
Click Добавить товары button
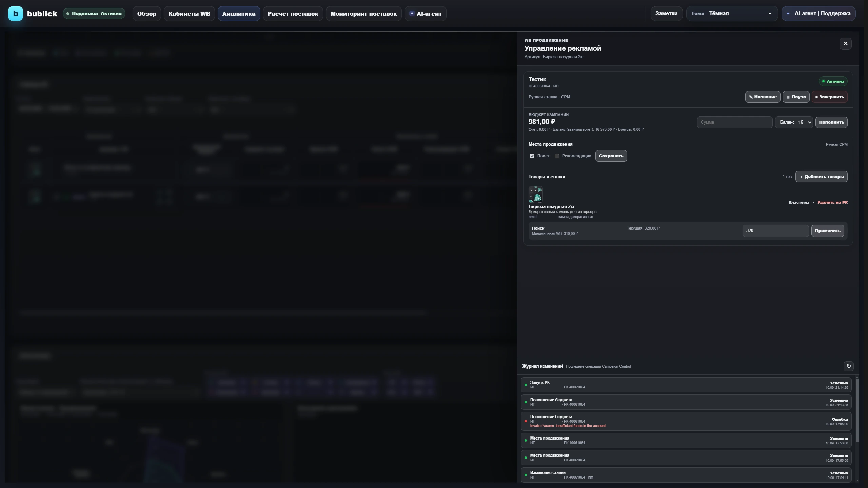(x=821, y=177)
